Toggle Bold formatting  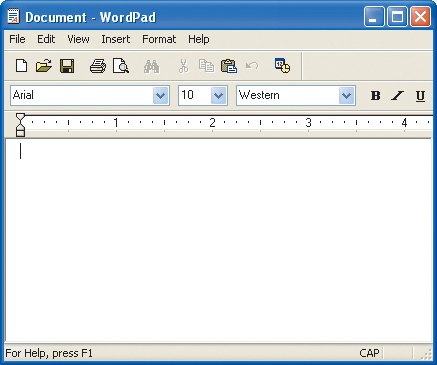pos(375,96)
